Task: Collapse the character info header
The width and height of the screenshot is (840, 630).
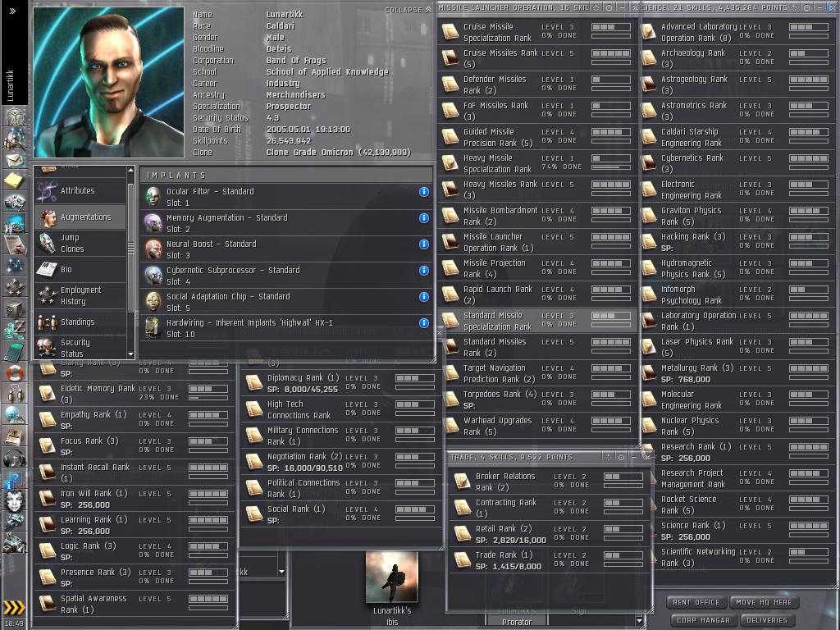Action: point(409,10)
